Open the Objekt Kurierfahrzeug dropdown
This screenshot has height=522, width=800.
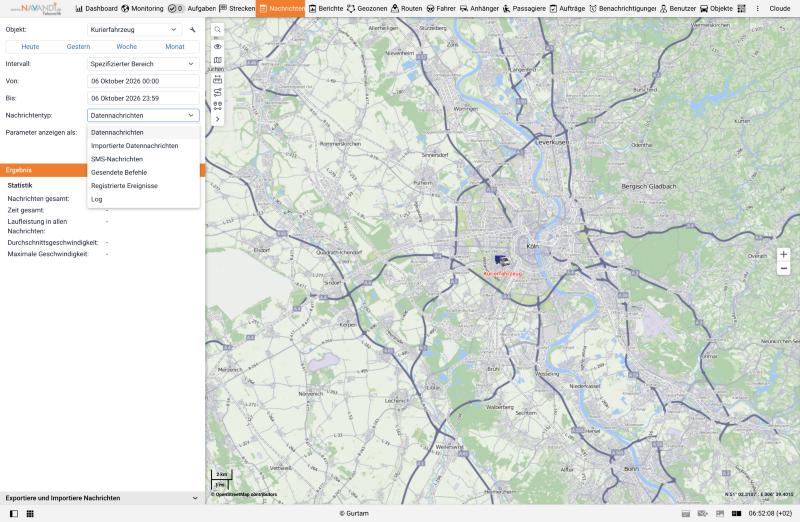tap(135, 30)
